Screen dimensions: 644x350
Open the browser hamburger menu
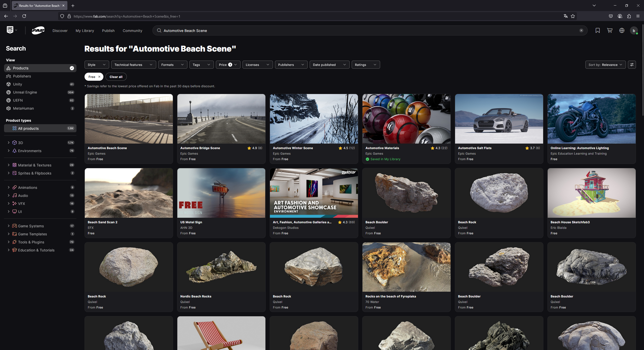638,16
